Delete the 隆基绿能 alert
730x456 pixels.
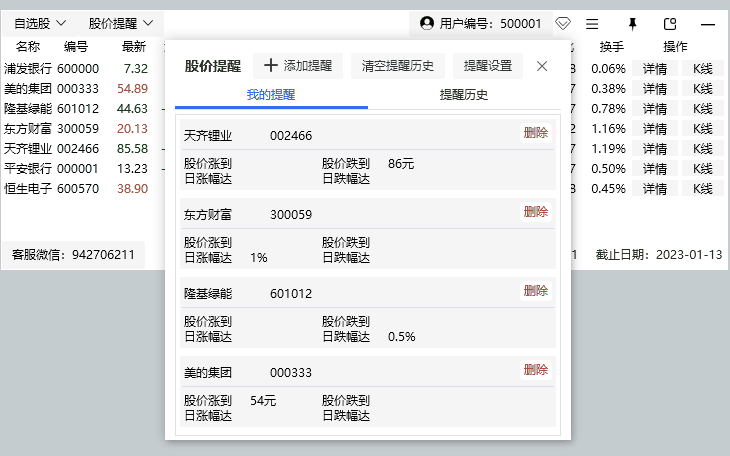pos(536,291)
